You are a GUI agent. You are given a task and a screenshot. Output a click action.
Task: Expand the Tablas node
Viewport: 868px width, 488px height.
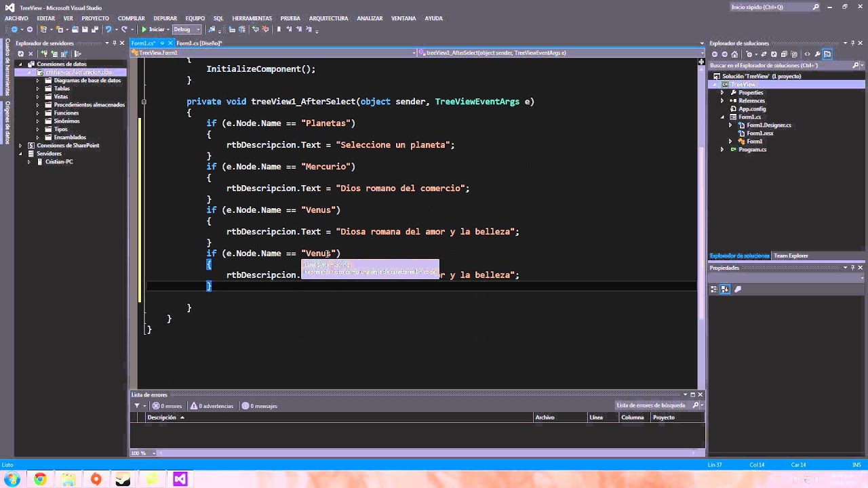pyautogui.click(x=38, y=89)
